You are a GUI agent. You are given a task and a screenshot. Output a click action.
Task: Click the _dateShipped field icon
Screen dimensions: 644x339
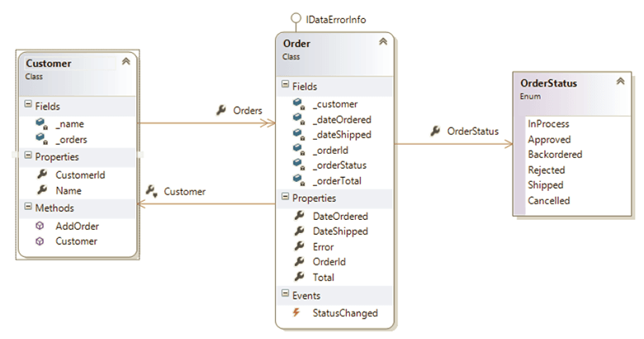[299, 135]
